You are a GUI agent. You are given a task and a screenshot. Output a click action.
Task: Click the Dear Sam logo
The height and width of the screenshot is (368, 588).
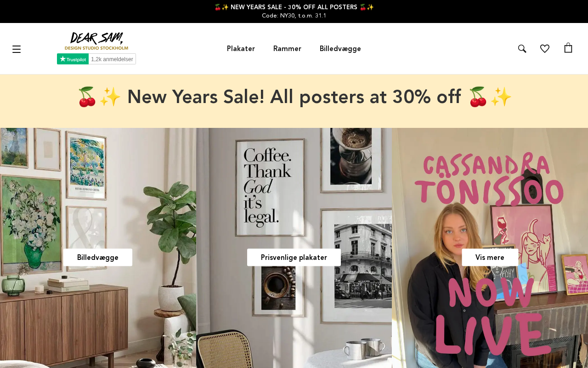pyautogui.click(x=96, y=41)
